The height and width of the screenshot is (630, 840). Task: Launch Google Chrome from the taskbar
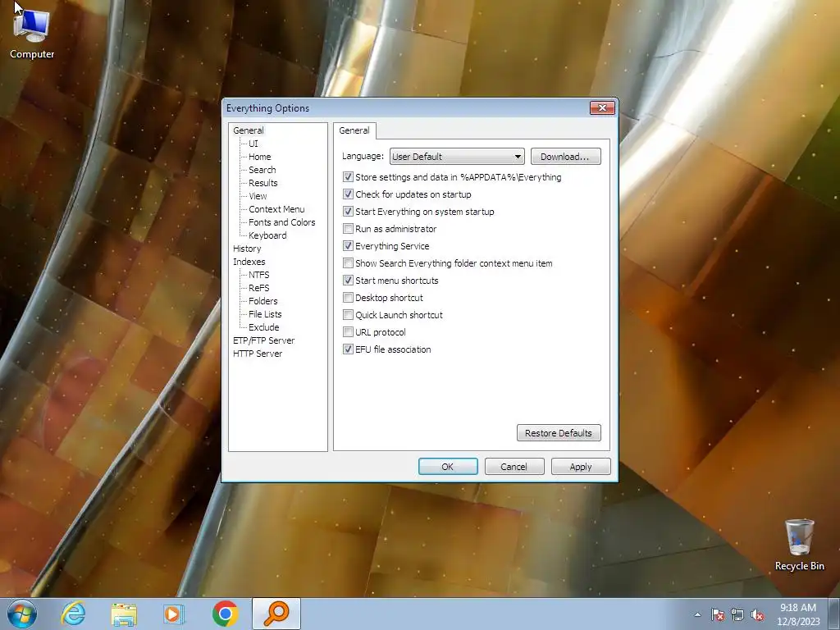click(225, 614)
